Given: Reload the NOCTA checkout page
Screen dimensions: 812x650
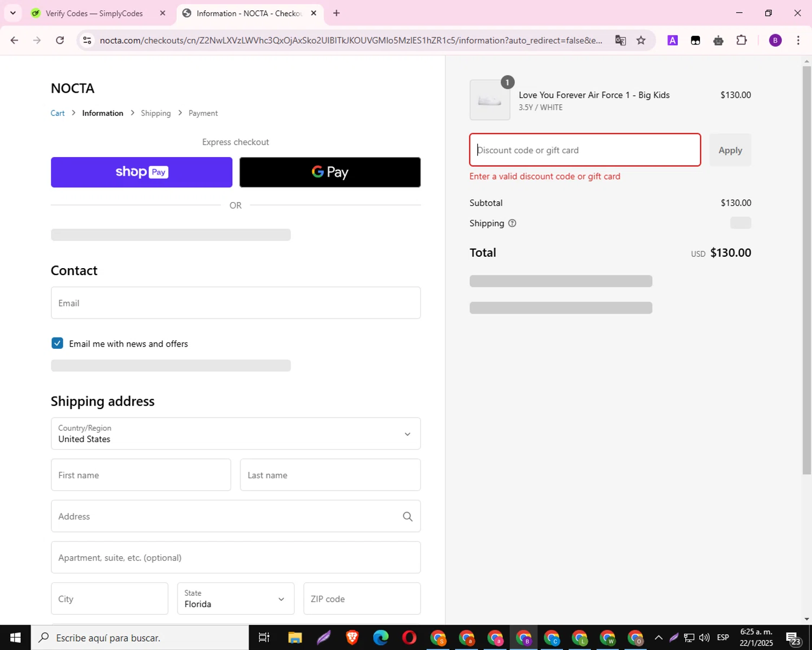Looking at the screenshot, I should (60, 40).
